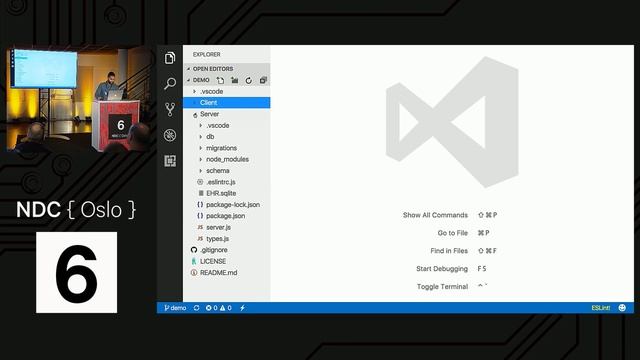Open the package-lock.json file
The height and width of the screenshot is (360, 640).
point(227,204)
